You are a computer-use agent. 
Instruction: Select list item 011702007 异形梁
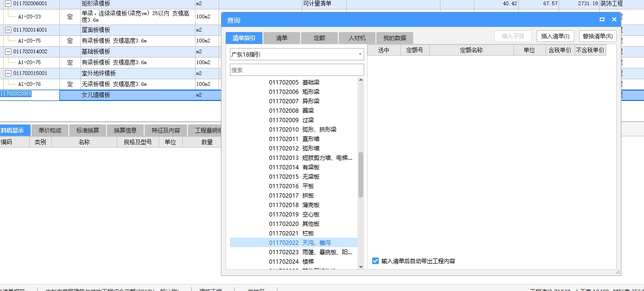coord(294,101)
